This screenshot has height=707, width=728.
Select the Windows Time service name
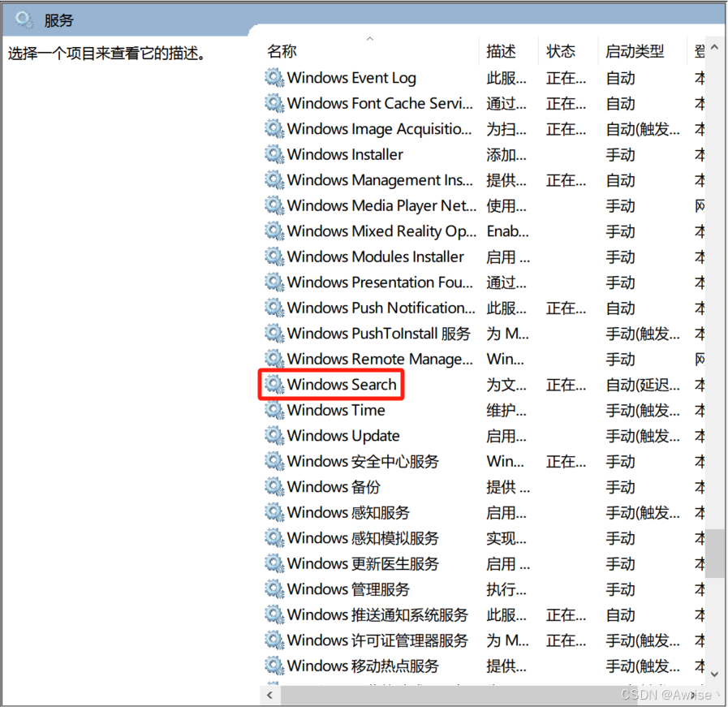click(x=336, y=410)
